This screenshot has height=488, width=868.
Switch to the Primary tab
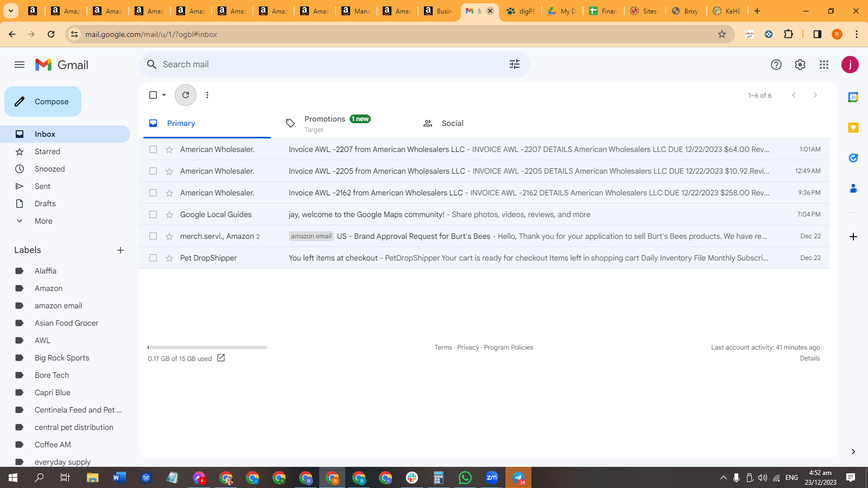tap(207, 123)
